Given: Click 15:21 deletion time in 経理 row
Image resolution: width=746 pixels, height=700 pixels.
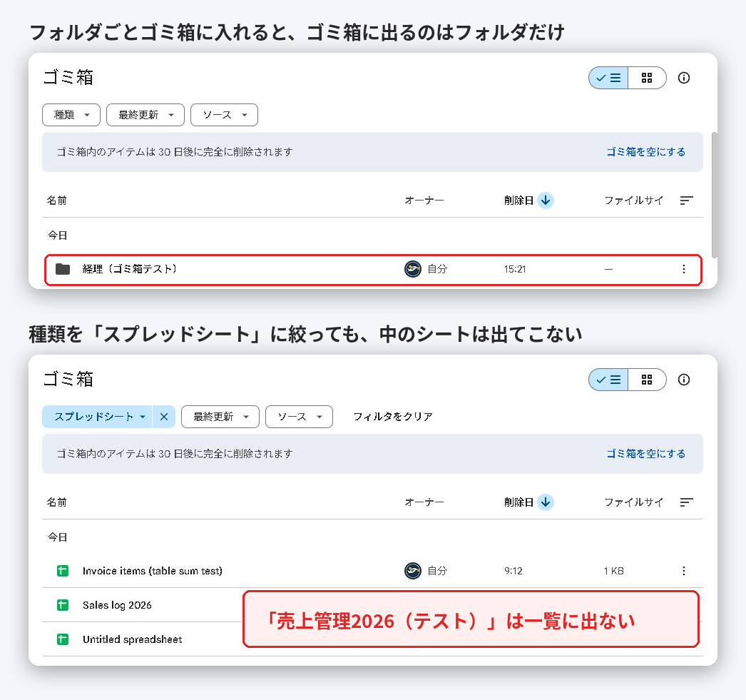Looking at the screenshot, I should (515, 269).
